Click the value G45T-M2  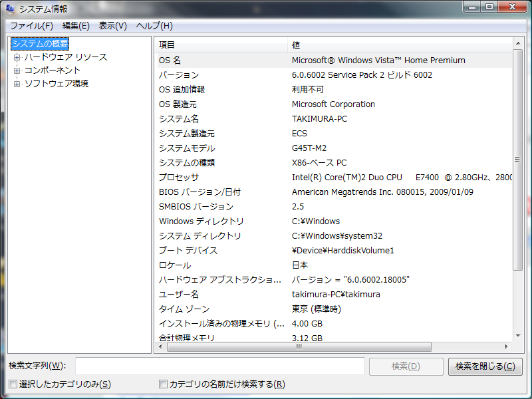309,148
